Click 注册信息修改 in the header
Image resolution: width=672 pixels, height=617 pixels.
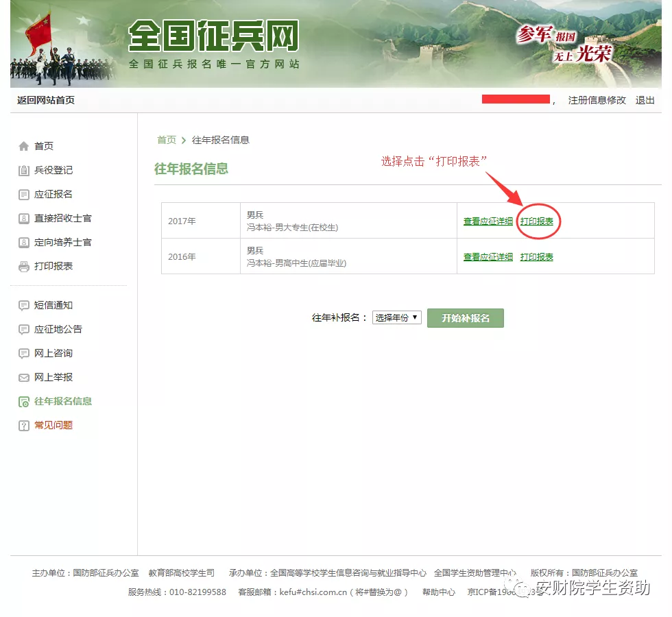click(597, 100)
